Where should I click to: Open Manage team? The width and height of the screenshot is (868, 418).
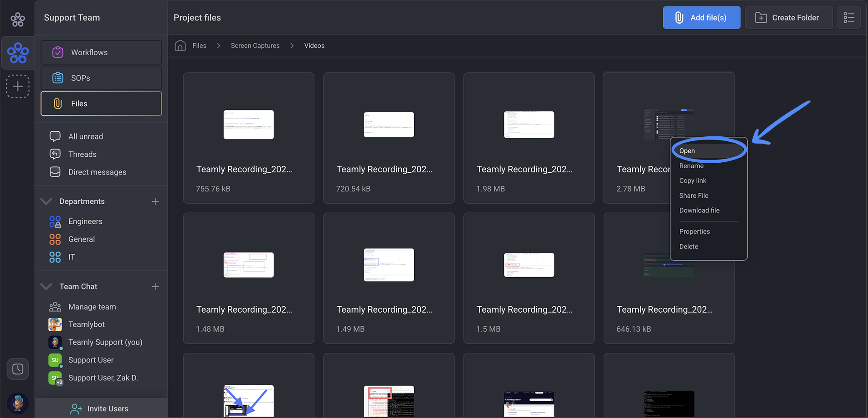(x=92, y=307)
